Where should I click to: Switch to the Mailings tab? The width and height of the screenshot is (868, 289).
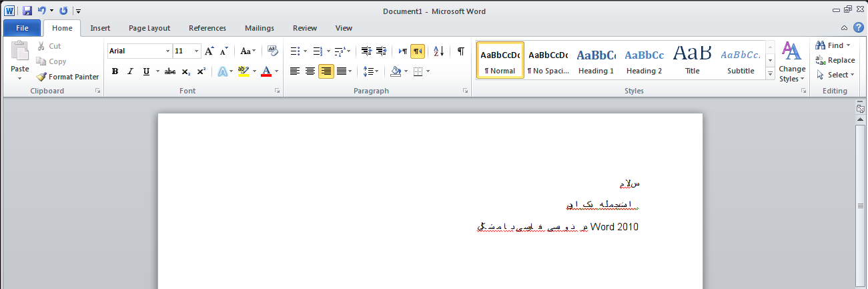260,28
